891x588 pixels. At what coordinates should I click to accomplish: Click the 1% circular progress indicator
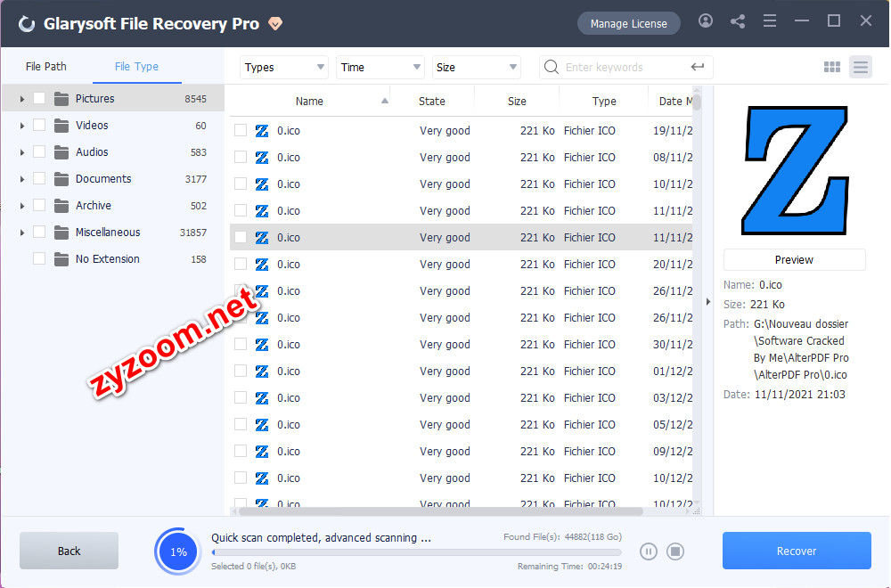tap(178, 551)
